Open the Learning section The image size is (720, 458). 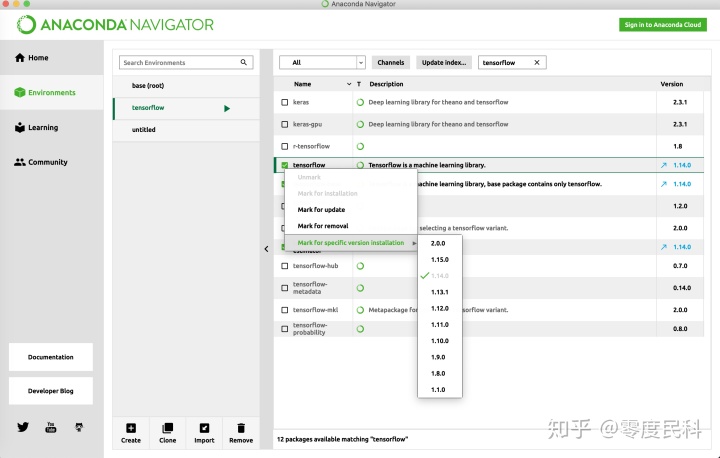36,127
